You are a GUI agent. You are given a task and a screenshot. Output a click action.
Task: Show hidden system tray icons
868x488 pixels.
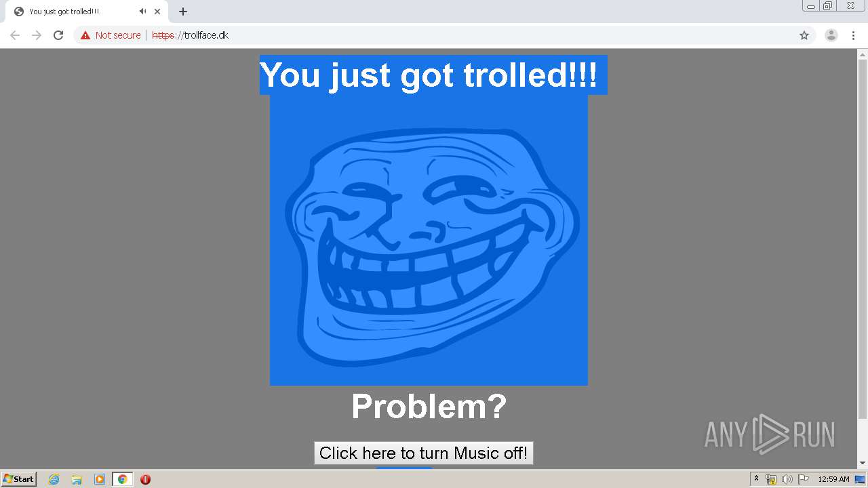[x=756, y=479]
